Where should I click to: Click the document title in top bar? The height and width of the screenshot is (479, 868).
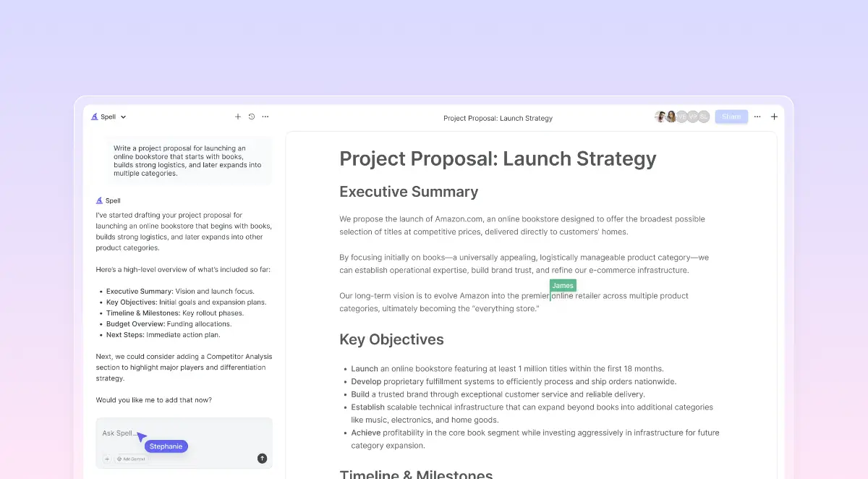[498, 118]
